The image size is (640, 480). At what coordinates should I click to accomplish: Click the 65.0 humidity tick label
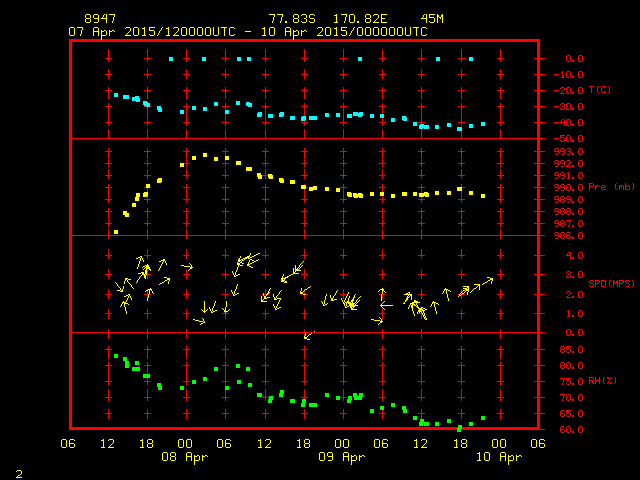point(571,414)
